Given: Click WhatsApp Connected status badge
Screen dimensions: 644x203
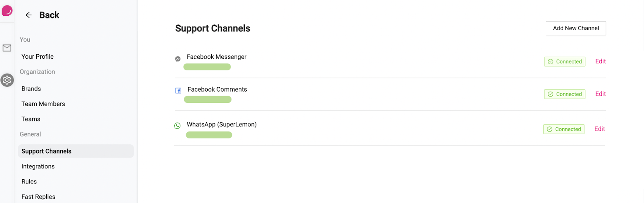Looking at the screenshot, I should [563, 129].
